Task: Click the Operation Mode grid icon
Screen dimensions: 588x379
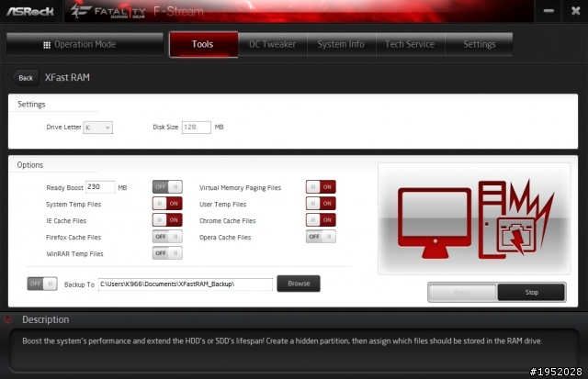Action: click(47, 45)
